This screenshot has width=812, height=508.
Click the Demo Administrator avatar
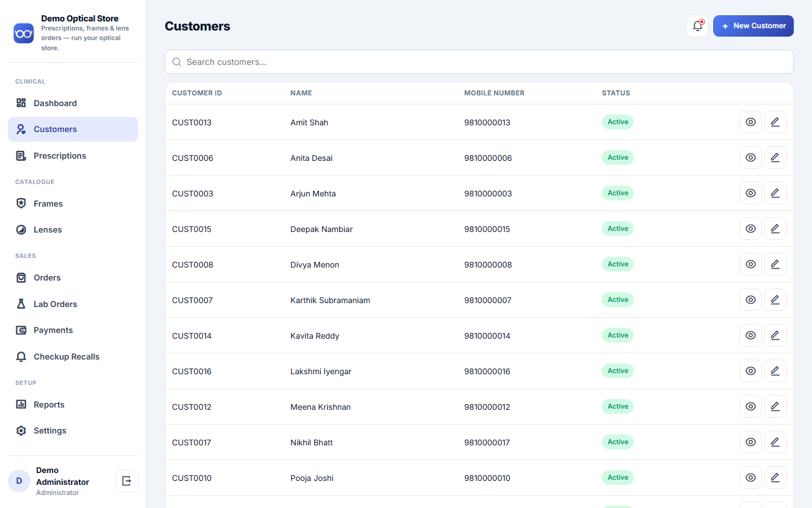pos(19,481)
